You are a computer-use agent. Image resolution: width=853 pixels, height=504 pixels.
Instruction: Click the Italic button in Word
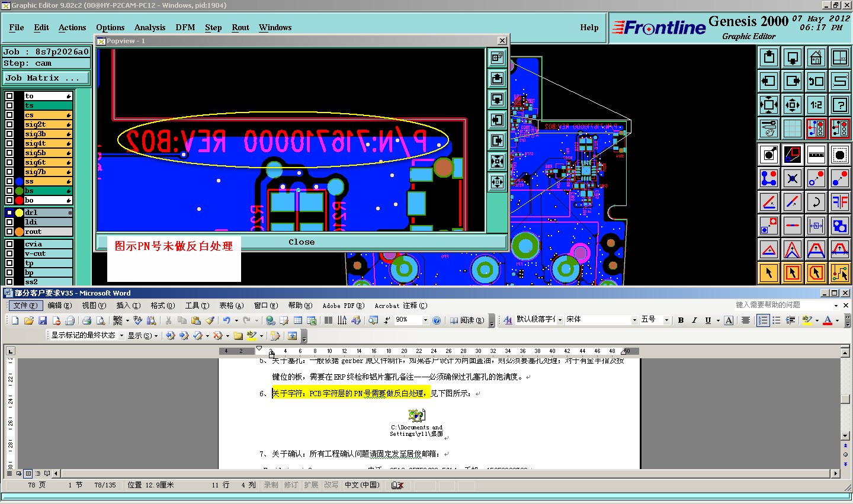click(x=694, y=320)
